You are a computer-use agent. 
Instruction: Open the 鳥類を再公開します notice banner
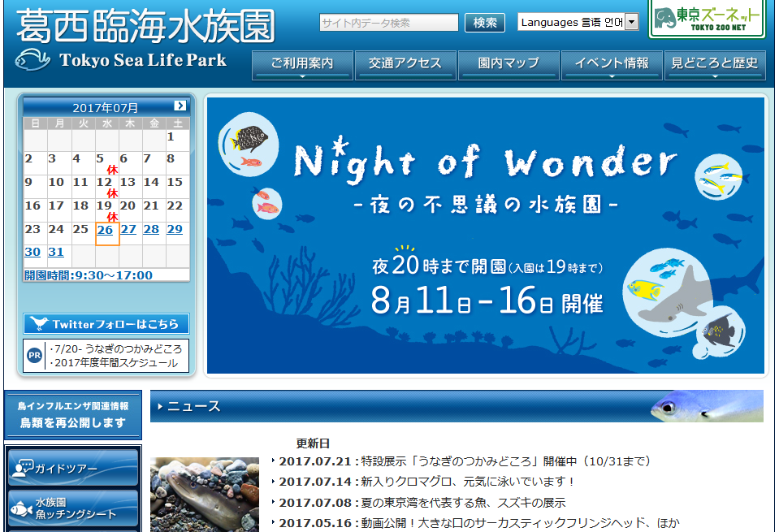click(73, 415)
